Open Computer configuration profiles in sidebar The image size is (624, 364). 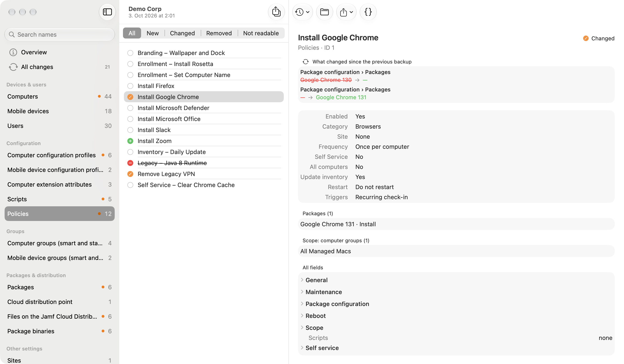click(59, 155)
